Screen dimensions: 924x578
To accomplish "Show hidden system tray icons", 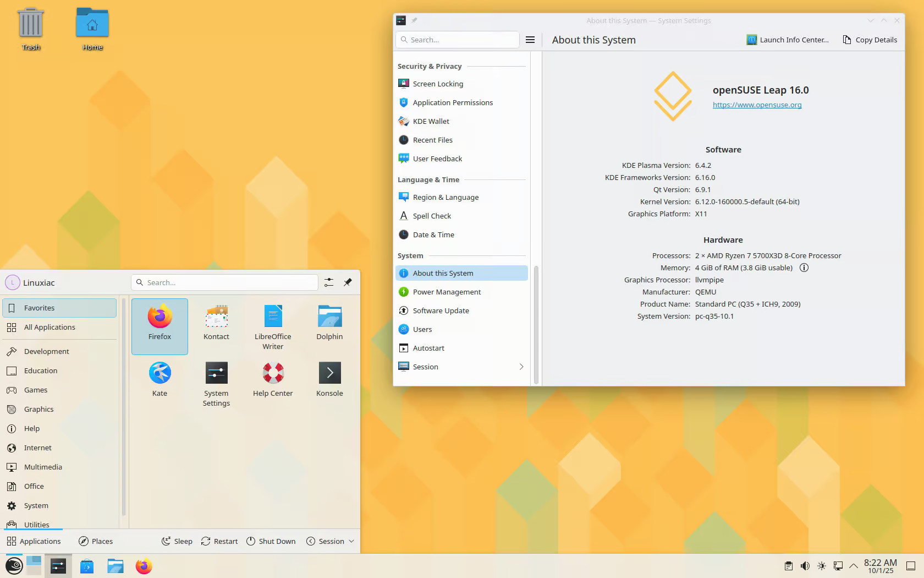I will point(854,566).
